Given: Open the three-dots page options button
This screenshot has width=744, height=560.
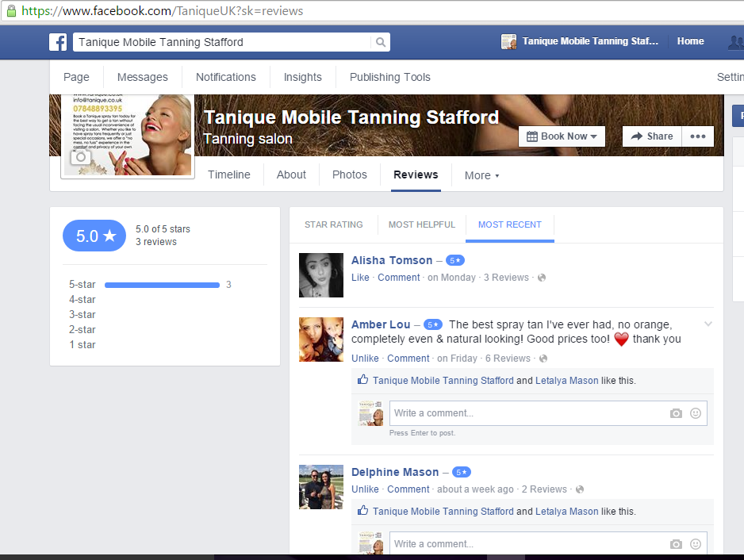Looking at the screenshot, I should 697,136.
